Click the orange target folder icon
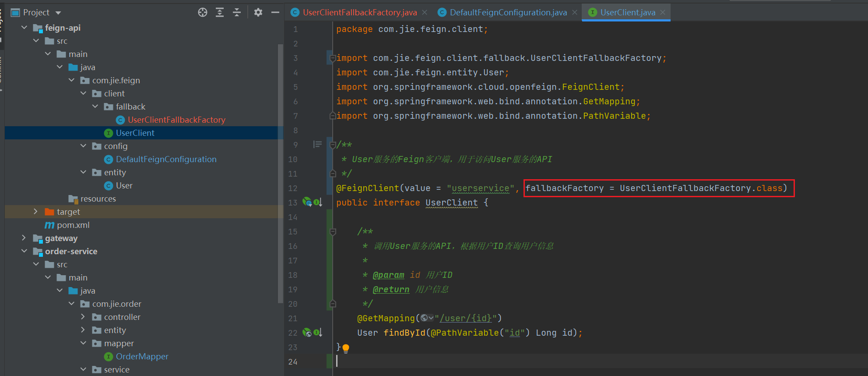 (49, 212)
